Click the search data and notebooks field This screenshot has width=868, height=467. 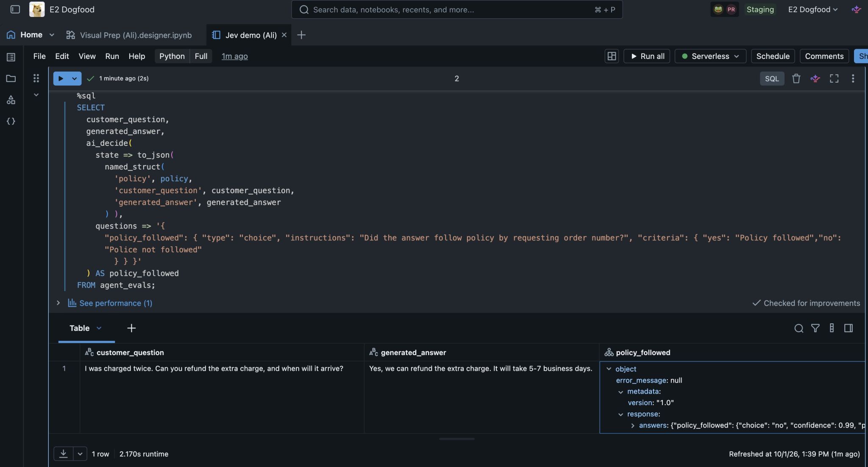coord(457,9)
